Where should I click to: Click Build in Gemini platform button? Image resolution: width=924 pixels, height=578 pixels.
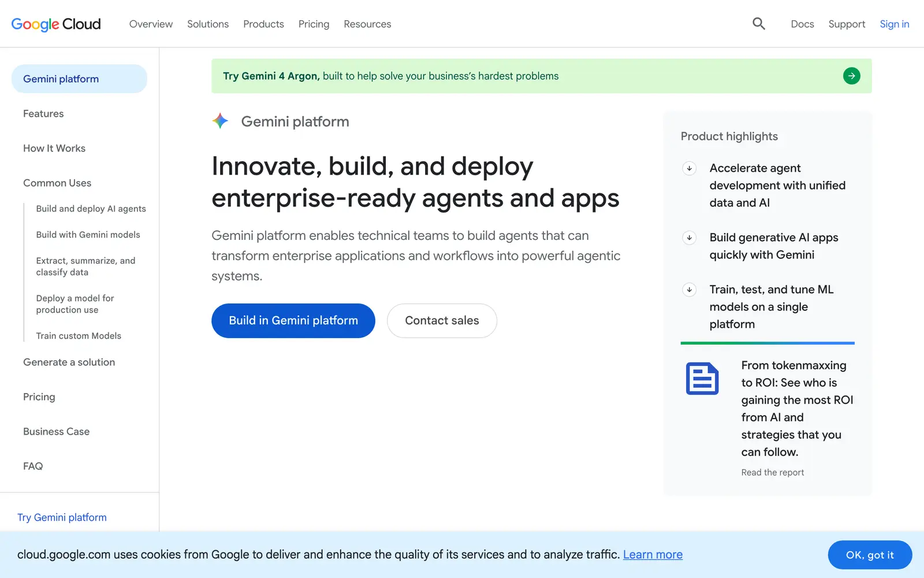pyautogui.click(x=293, y=321)
